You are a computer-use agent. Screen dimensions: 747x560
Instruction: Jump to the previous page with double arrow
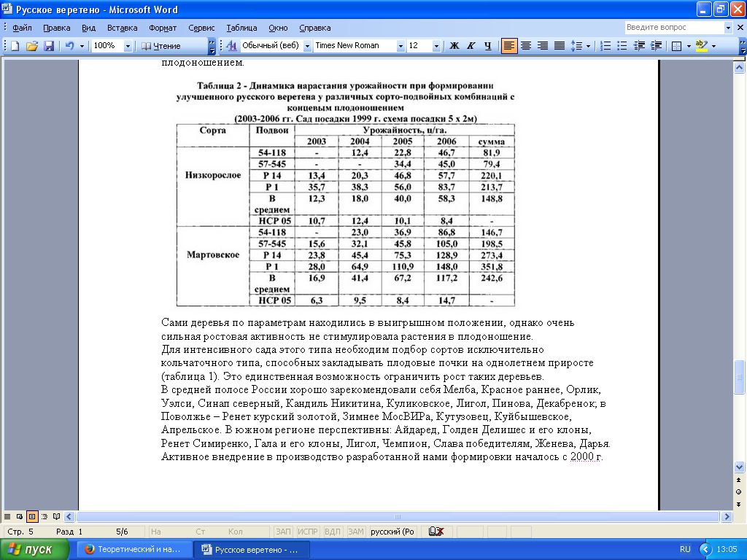[739, 480]
